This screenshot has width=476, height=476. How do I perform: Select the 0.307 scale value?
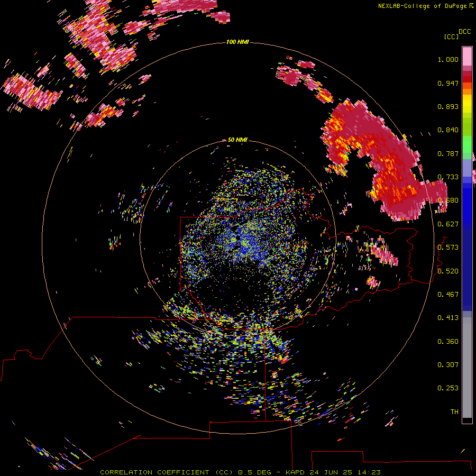click(448, 365)
